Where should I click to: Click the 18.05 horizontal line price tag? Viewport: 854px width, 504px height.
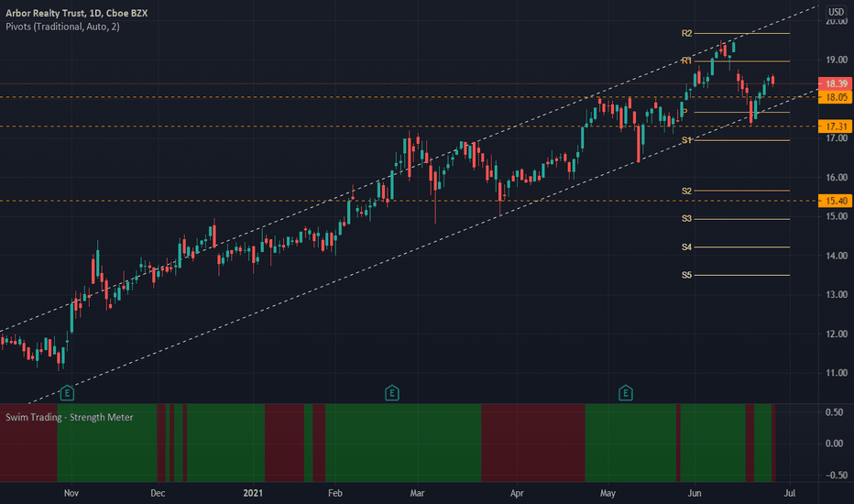click(836, 97)
